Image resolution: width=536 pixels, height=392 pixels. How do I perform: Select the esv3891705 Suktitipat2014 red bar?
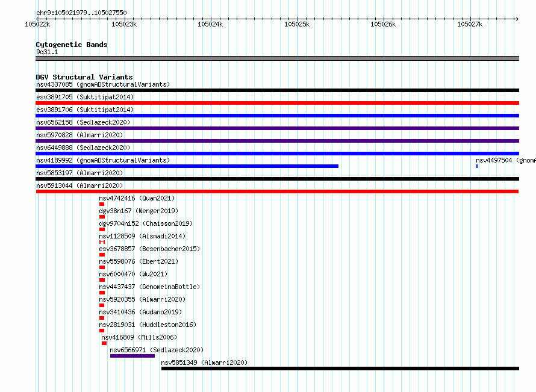click(x=277, y=103)
